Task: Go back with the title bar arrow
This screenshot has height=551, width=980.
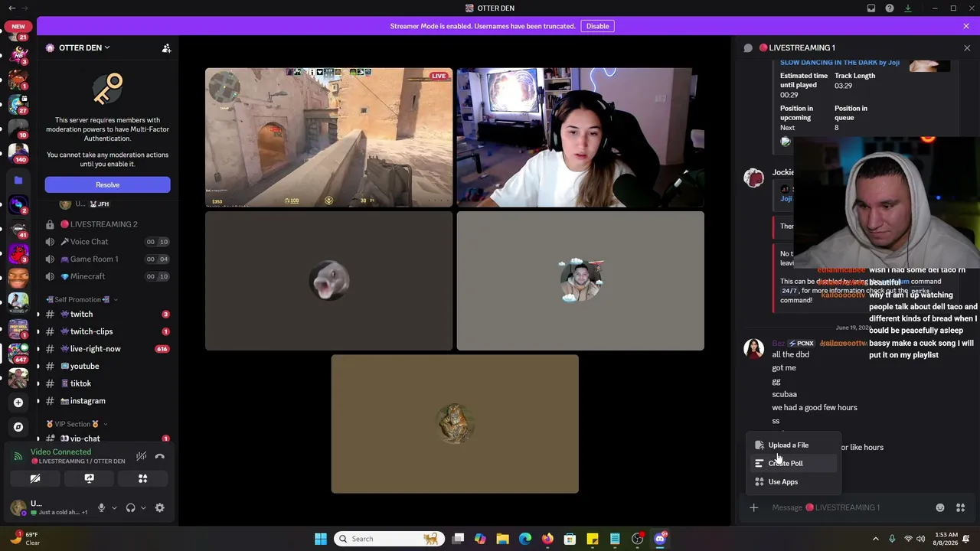Action: point(11,8)
